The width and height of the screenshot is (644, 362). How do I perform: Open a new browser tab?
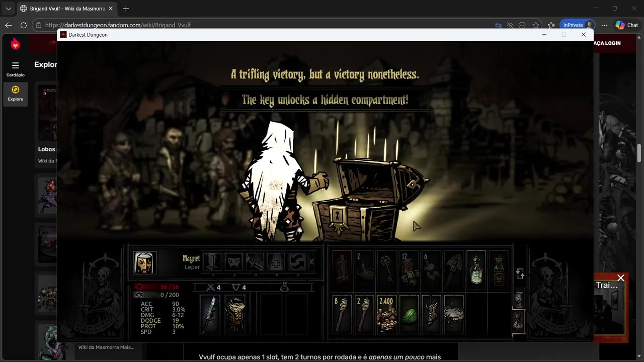126,9
